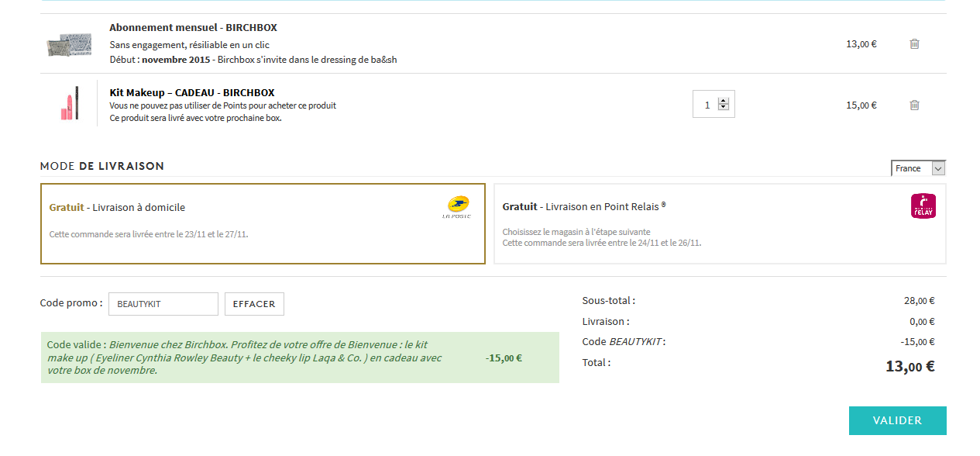Choose Livraison en Point Relais option

(x=719, y=223)
